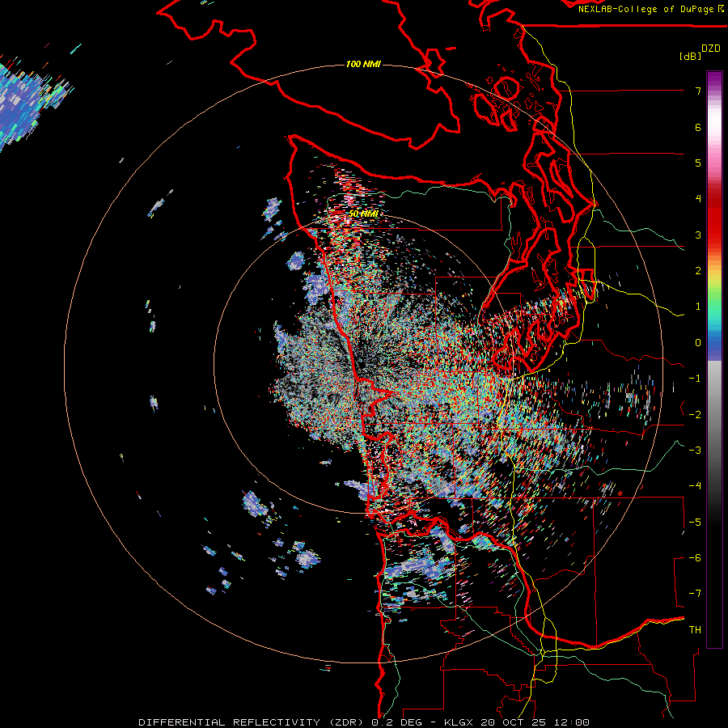
Task: Click the [dB] unit label
Action: 691,56
